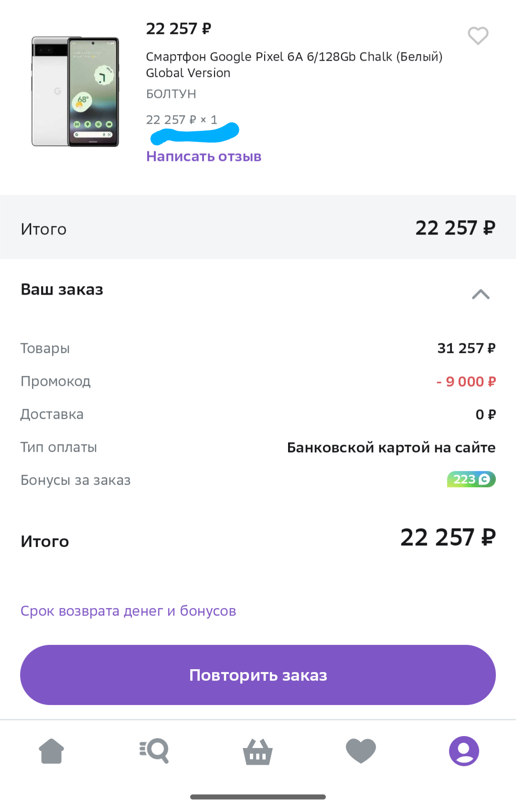The height and width of the screenshot is (812, 516).
Task: Collapse the "Ваш заказ" section with the chevron
Action: point(481,294)
